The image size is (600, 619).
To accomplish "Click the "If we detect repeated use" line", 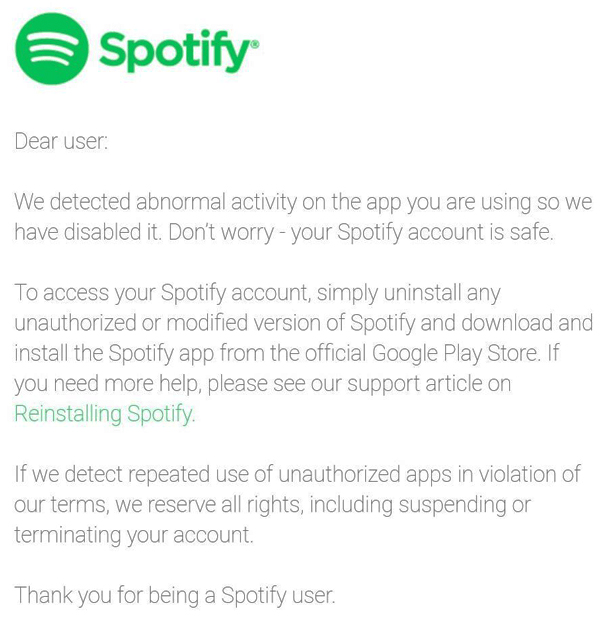I will click(297, 474).
